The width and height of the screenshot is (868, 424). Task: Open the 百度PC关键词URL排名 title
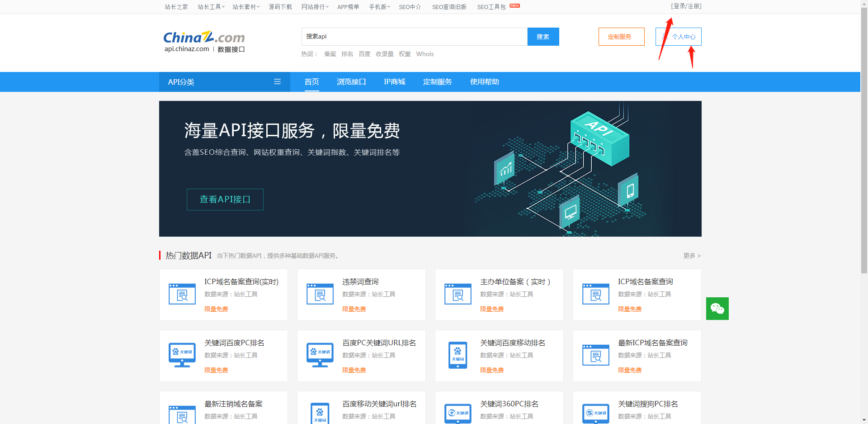click(379, 343)
